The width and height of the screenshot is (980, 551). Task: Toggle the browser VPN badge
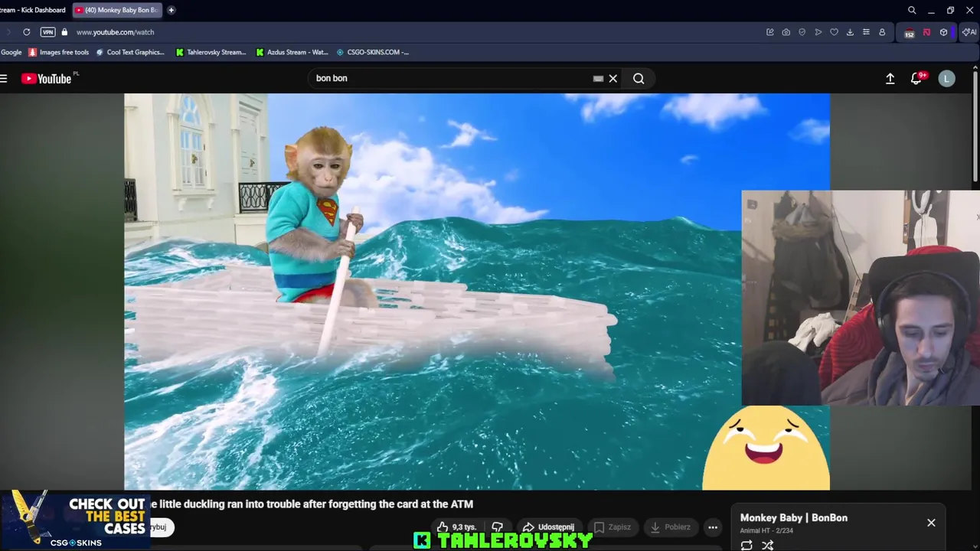(x=48, y=32)
